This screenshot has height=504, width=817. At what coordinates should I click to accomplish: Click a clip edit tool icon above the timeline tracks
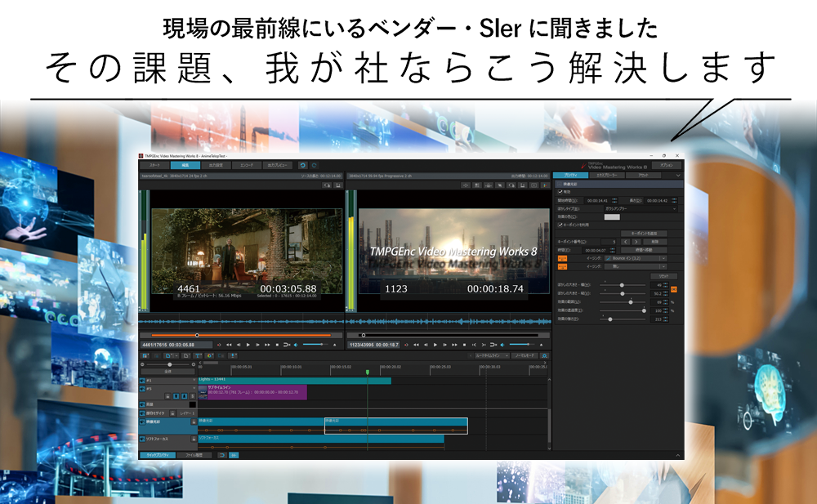[198, 356]
